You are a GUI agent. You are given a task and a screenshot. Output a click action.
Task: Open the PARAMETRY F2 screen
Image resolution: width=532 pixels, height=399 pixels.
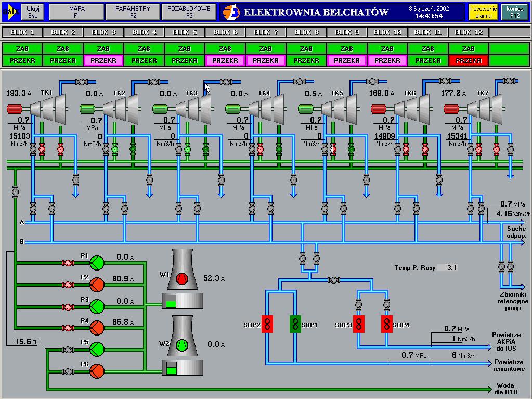point(133,12)
